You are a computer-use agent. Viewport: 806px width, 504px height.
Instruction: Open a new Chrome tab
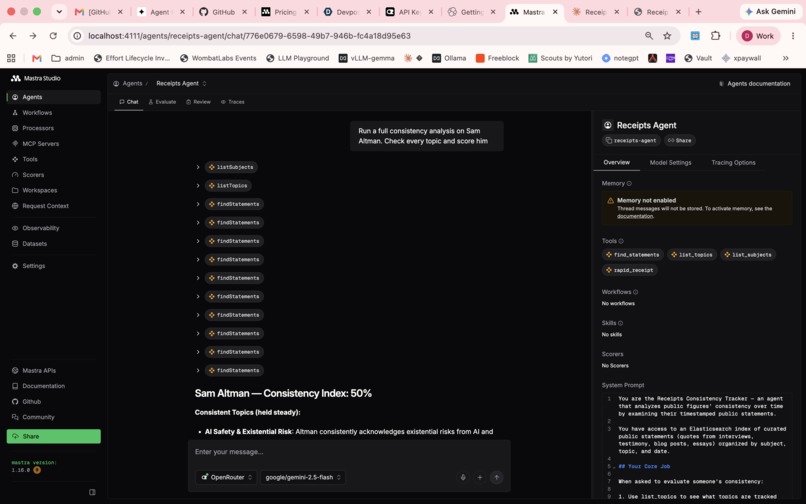point(698,12)
